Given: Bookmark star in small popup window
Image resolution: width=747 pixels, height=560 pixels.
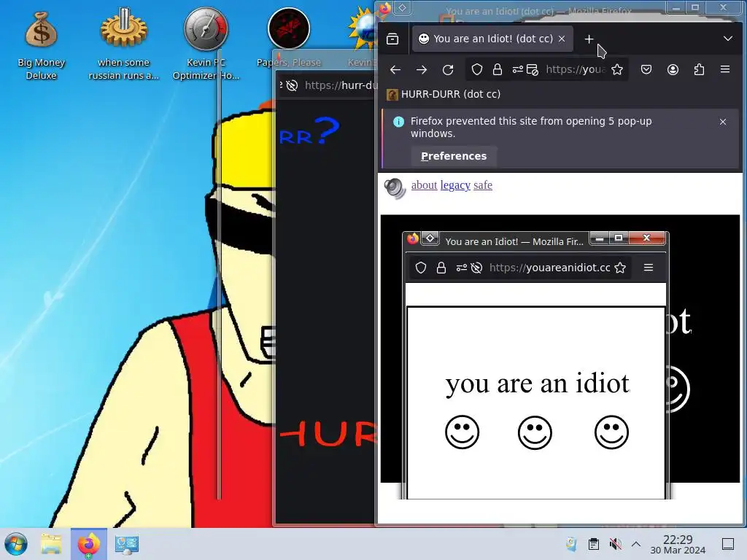Looking at the screenshot, I should tap(620, 268).
